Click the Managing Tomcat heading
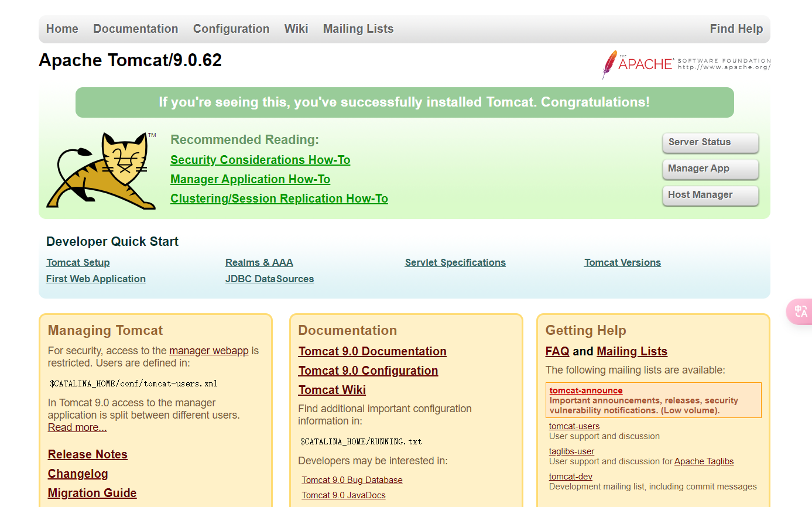 pyautogui.click(x=105, y=330)
